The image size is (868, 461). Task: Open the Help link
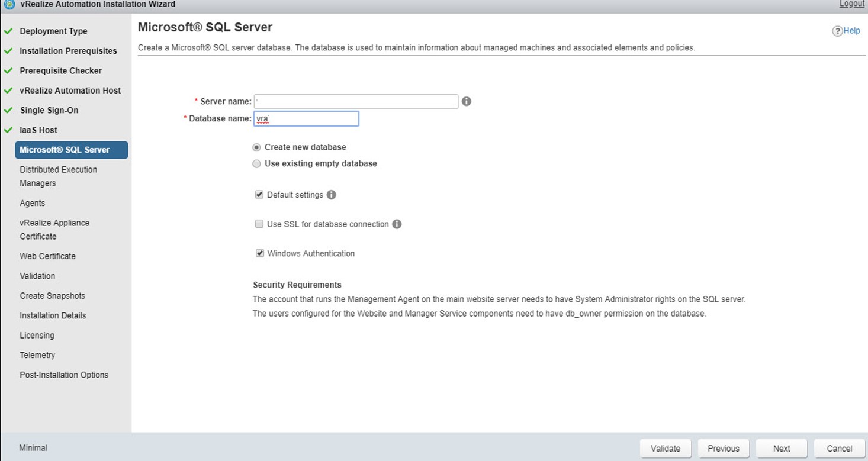851,31
